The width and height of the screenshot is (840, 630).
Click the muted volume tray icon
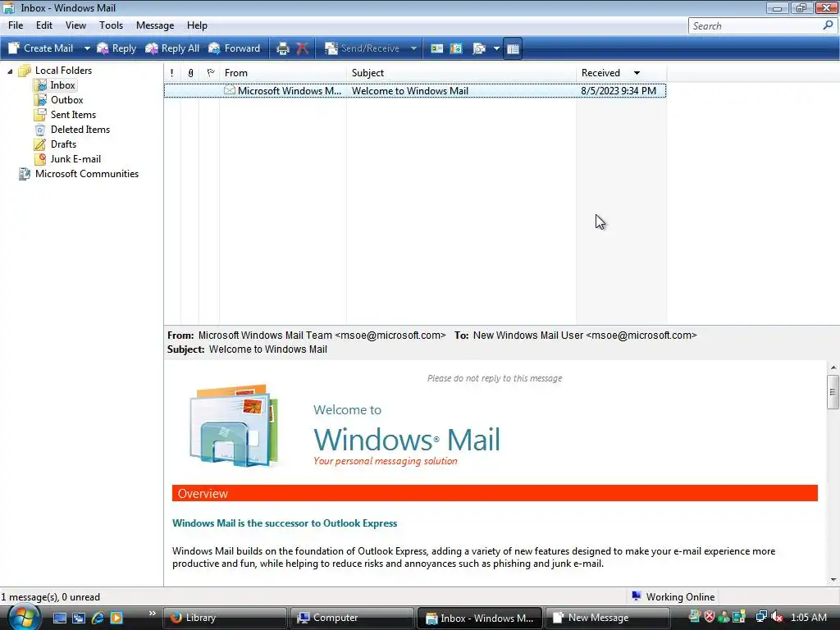click(x=777, y=617)
